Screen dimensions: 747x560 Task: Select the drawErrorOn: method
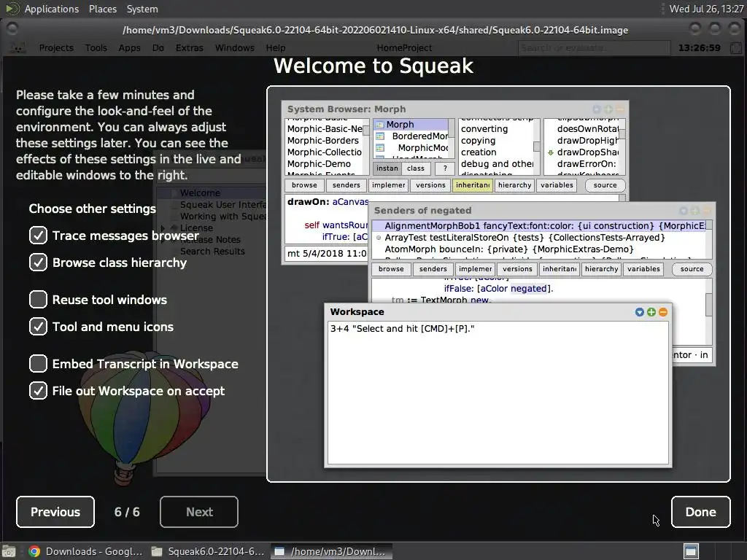pyautogui.click(x=587, y=164)
